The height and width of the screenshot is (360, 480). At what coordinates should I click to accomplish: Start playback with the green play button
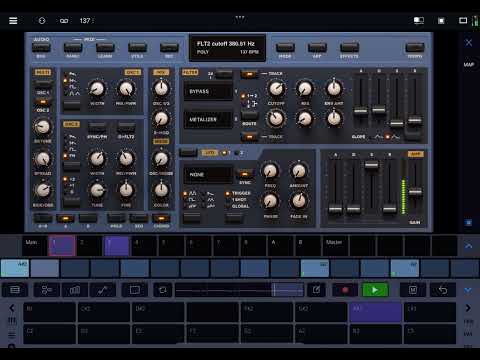375,290
